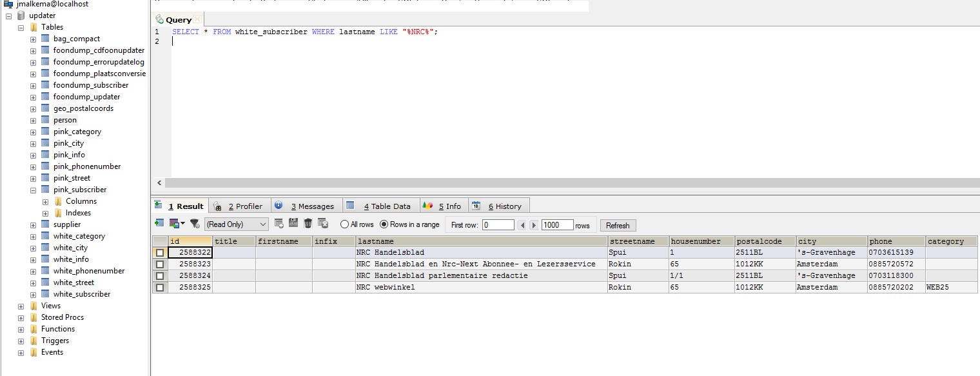Switch to the 3 Messages tab

point(306,206)
